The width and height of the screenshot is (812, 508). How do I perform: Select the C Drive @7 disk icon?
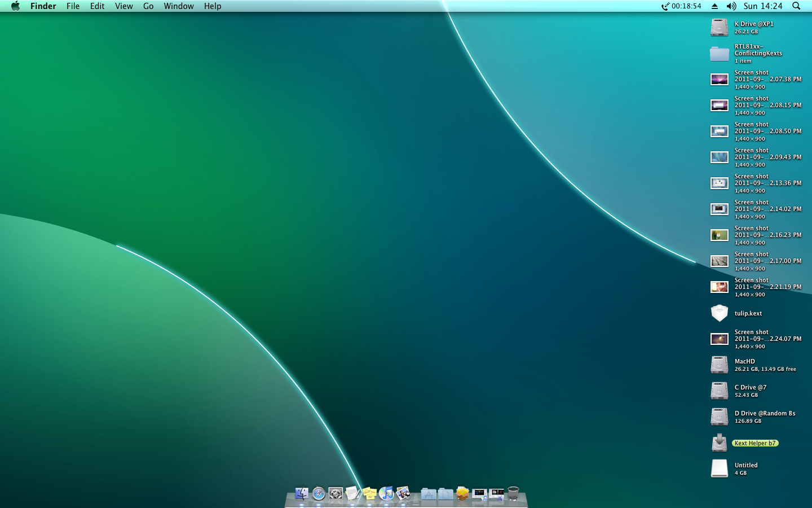719,391
